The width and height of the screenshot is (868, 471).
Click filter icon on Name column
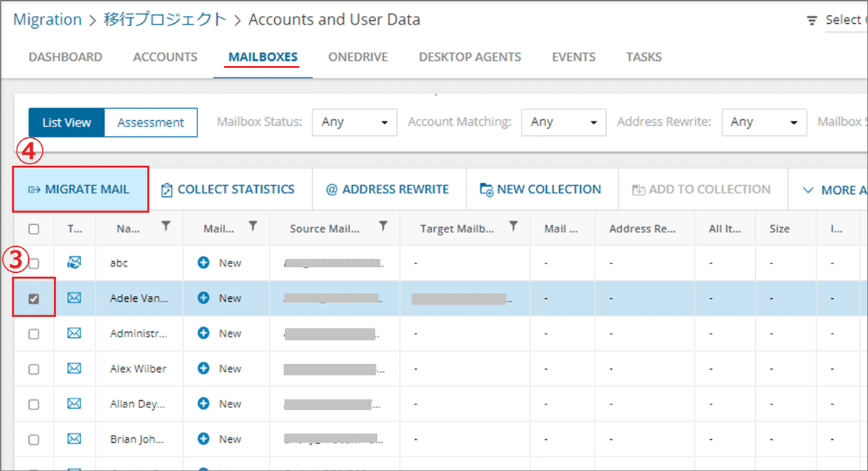pyautogui.click(x=166, y=227)
